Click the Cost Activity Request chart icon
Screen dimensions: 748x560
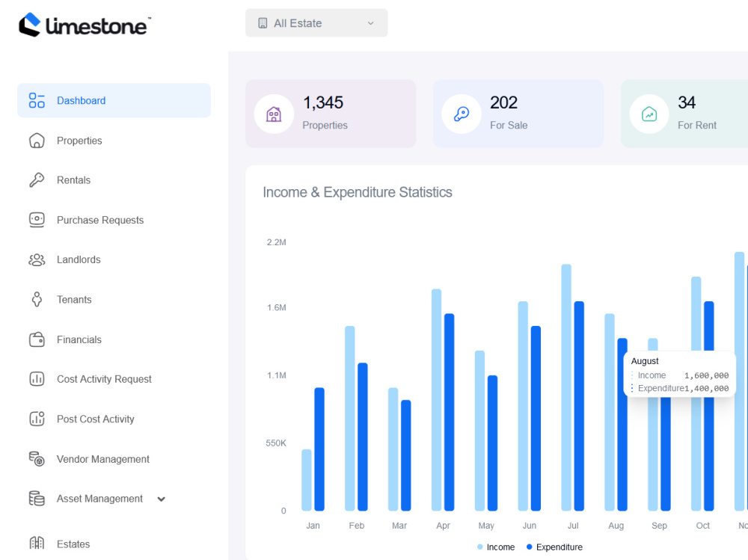click(x=37, y=379)
